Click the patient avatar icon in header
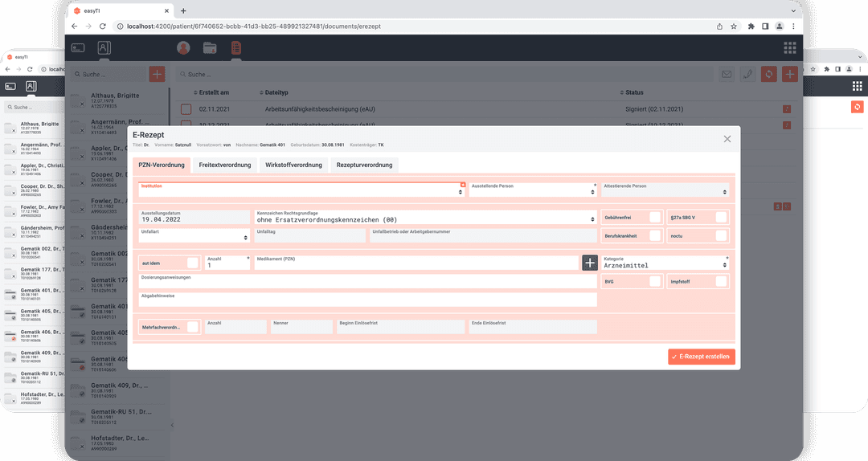The height and width of the screenshot is (461, 868). pos(183,48)
